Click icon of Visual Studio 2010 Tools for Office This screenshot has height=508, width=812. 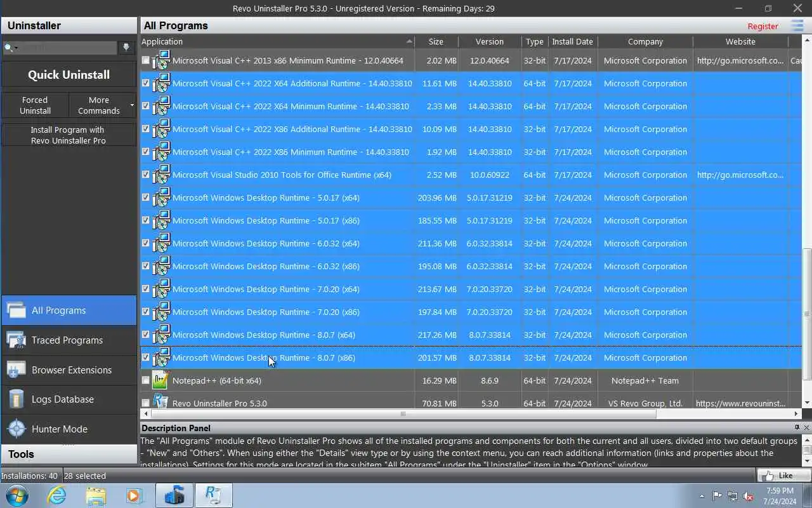161,175
